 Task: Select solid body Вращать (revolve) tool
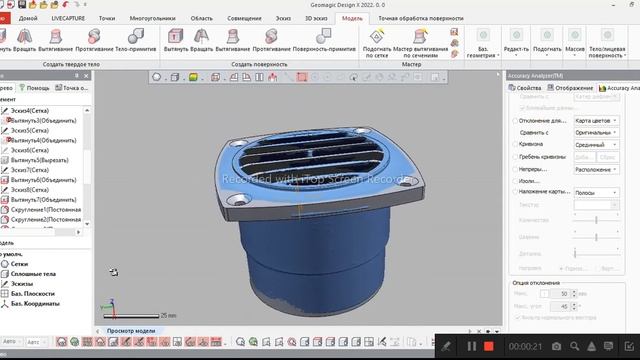tap(24, 40)
